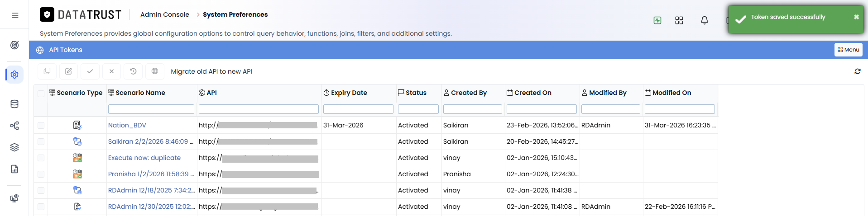868x216 pixels.
Task: Go to Admin Console breadcrumb
Action: pos(165,14)
